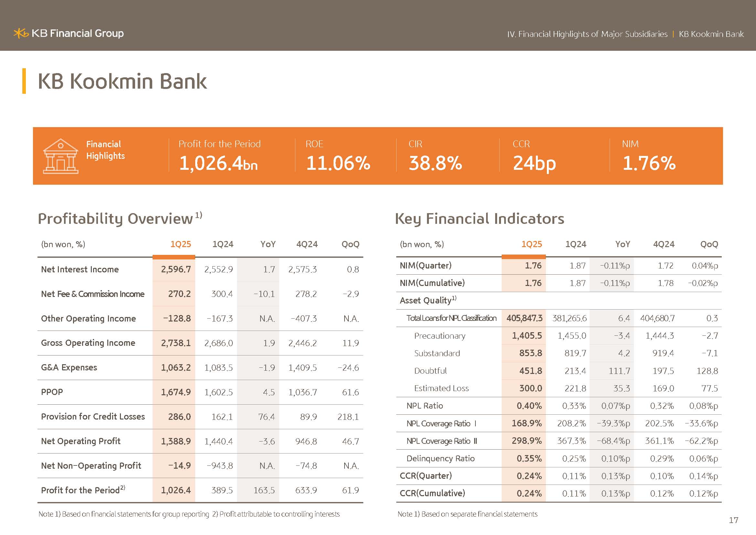
Task: Click the ROE 11.06% highlight value
Action: click(x=338, y=163)
